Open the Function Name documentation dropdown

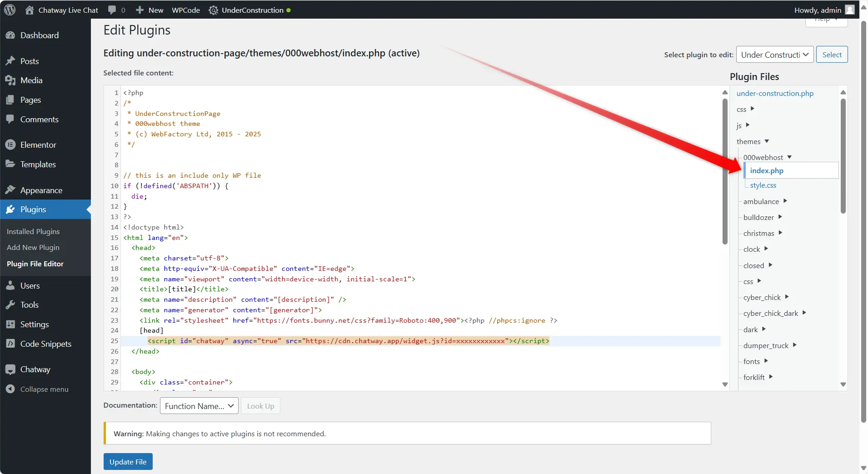tap(199, 406)
